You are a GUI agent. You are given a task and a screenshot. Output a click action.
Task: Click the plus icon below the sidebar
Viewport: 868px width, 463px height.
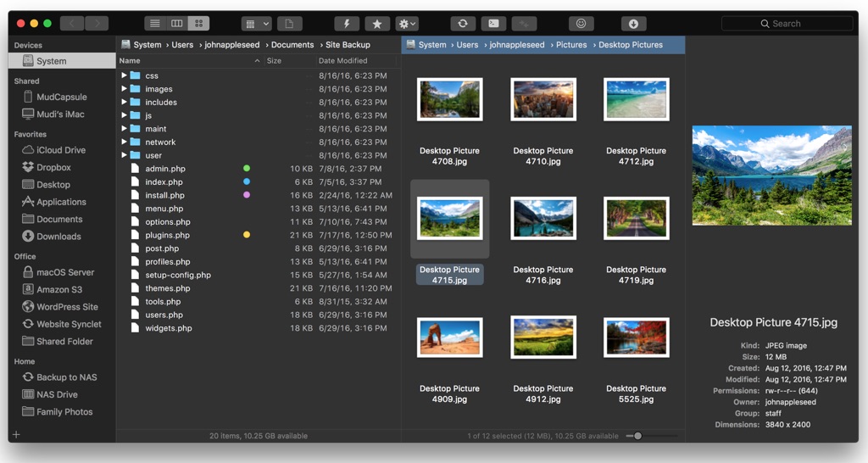tap(16, 435)
